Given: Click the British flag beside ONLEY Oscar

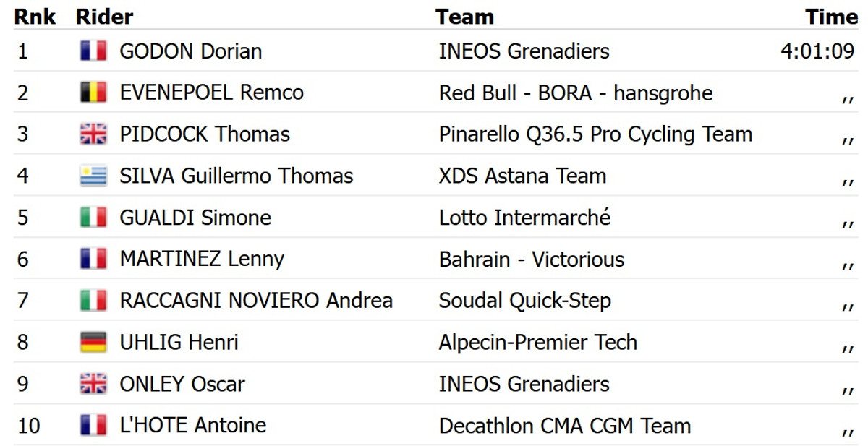Looking at the screenshot, I should pos(93,384).
